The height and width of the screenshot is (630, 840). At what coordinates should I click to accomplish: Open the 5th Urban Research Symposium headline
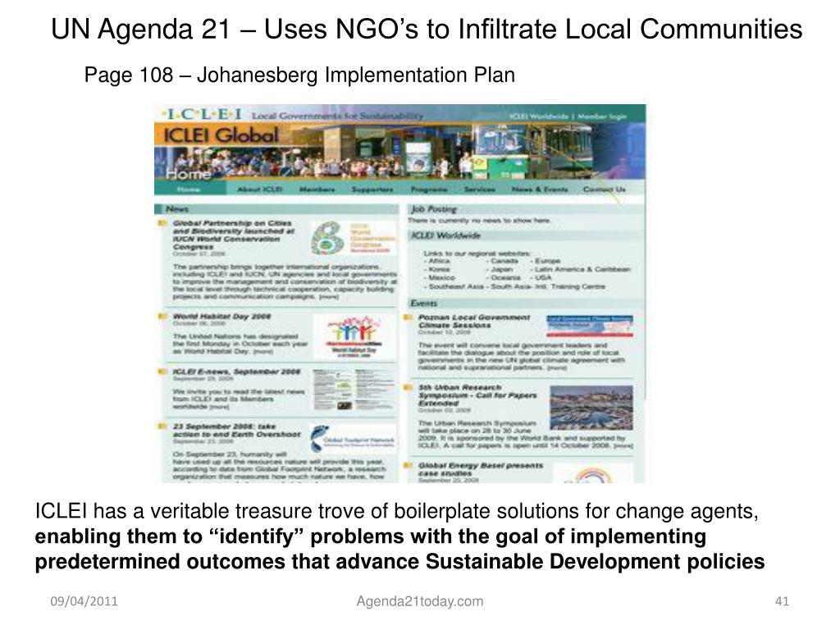(x=477, y=395)
